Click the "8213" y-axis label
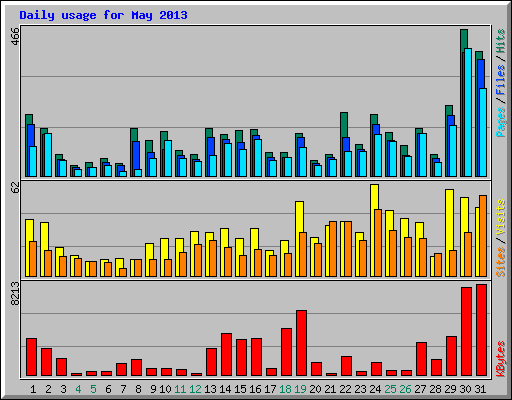Viewport: 512px width, 400px height. click(15, 293)
